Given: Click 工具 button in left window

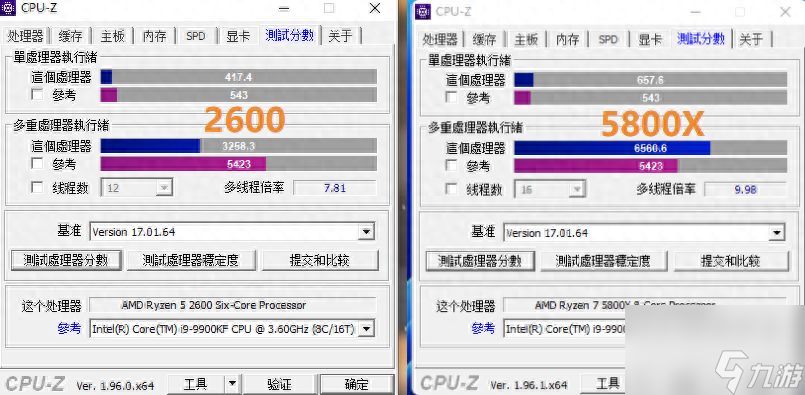Looking at the screenshot, I should tap(197, 383).
